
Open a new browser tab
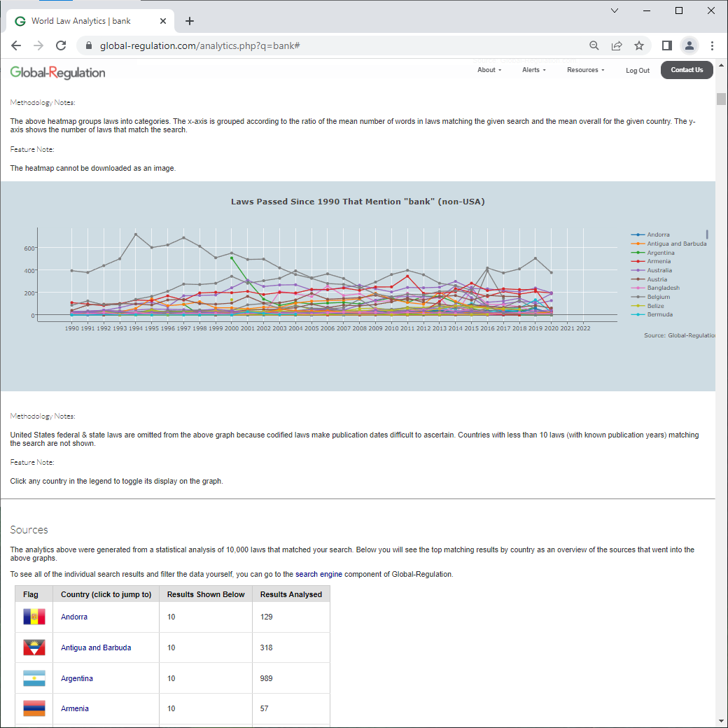pos(190,21)
